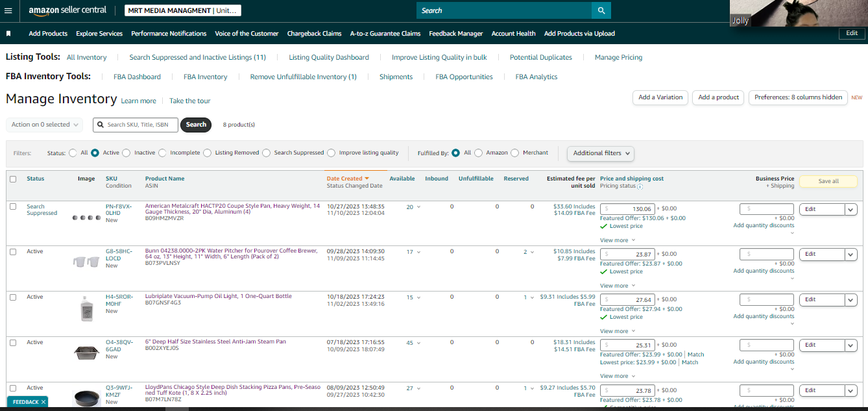This screenshot has height=411, width=868.
Task: Open Lubriplate Vacuum-Pump Oil Light product link
Action: [x=219, y=296]
